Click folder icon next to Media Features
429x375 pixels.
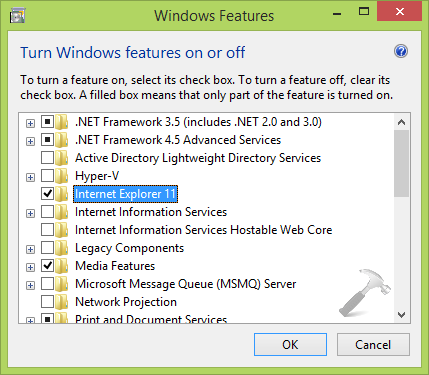[62, 266]
